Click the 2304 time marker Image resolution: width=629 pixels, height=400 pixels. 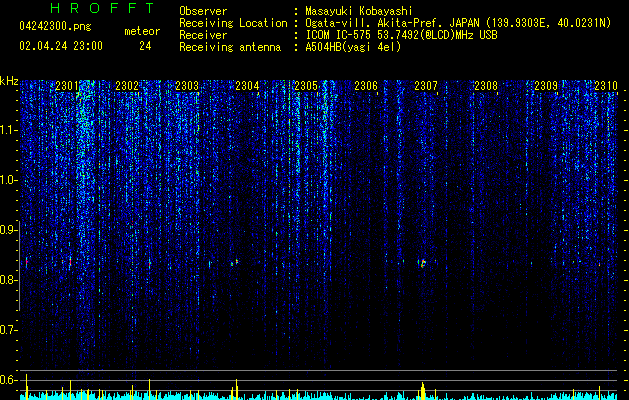[247, 86]
